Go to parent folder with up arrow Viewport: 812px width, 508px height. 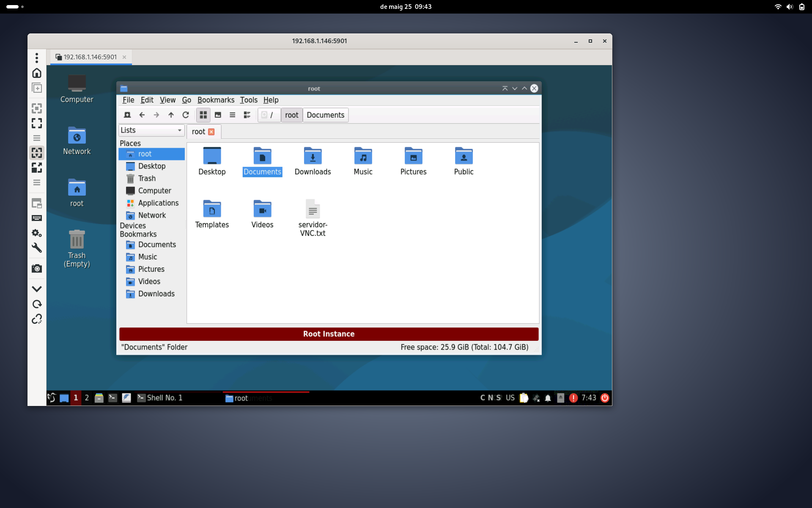tap(171, 115)
